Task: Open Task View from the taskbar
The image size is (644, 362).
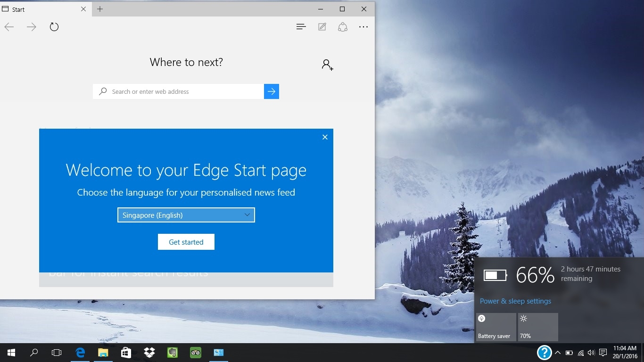Action: [x=57, y=352]
